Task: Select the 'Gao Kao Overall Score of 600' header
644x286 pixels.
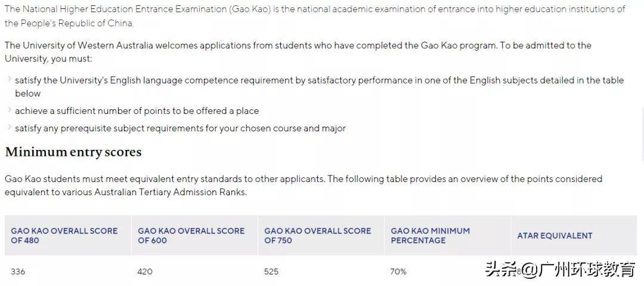Action: [191, 235]
